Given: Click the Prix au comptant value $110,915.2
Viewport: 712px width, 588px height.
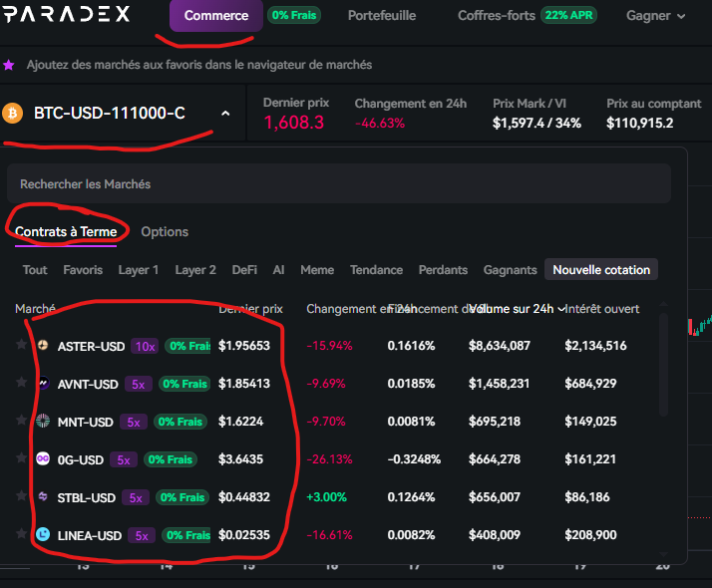Looking at the screenshot, I should click(x=640, y=123).
